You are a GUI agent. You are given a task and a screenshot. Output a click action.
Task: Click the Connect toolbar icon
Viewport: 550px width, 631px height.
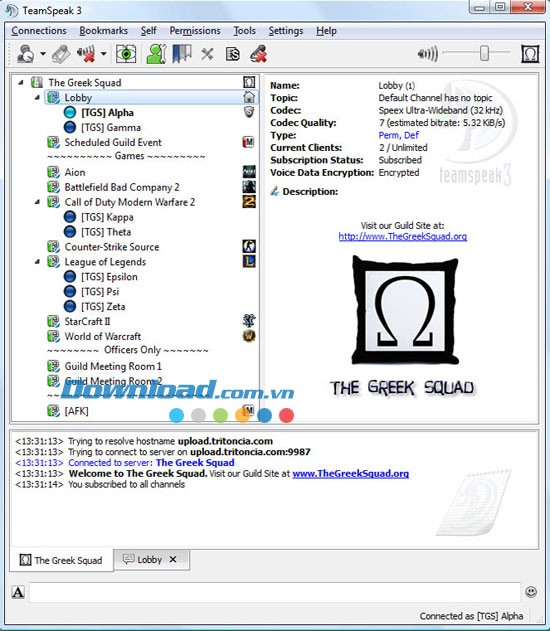coord(26,54)
